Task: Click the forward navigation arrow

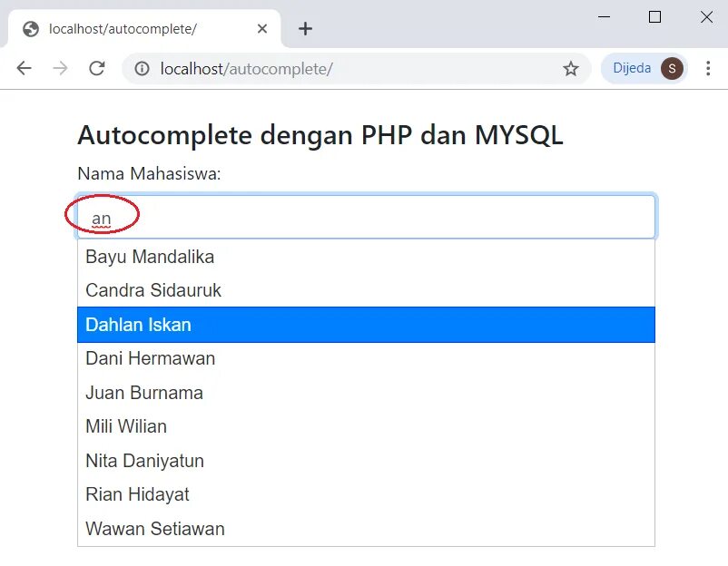Action: (60, 68)
